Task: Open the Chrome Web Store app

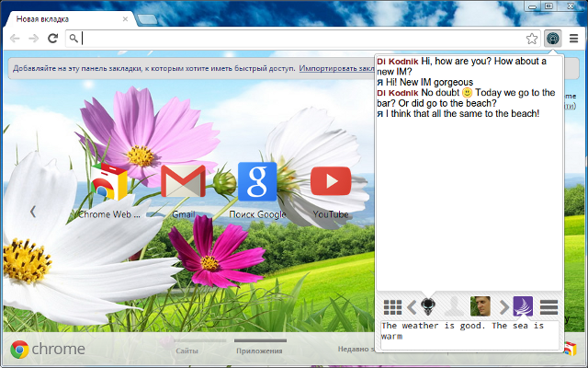Action: [108, 182]
